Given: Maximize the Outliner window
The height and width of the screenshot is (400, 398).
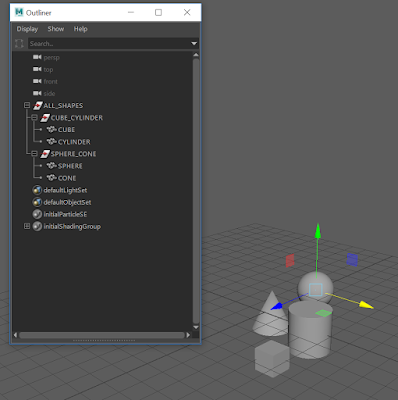Looking at the screenshot, I should tap(158, 12).
